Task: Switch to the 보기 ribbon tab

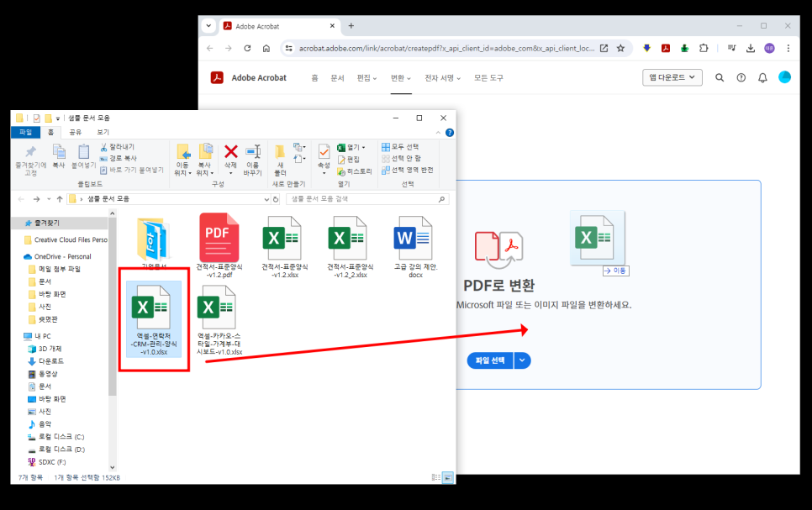Action: [103, 133]
